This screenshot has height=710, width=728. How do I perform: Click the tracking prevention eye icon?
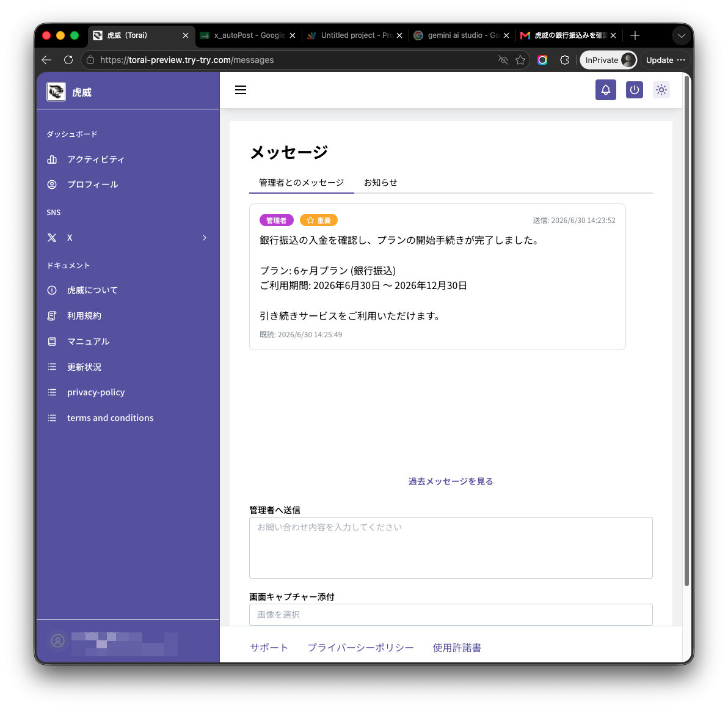pos(503,60)
